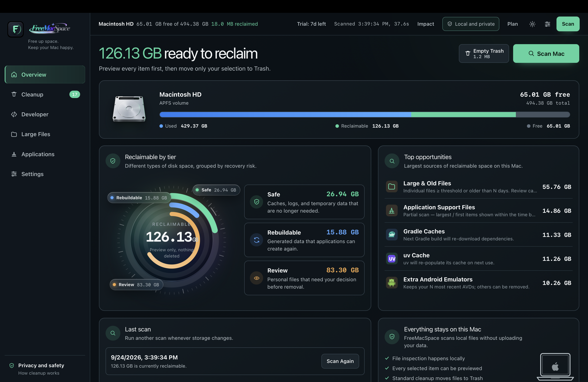Click the magnifier icon beside Top opportunities
The image size is (588, 382).
[392, 161]
